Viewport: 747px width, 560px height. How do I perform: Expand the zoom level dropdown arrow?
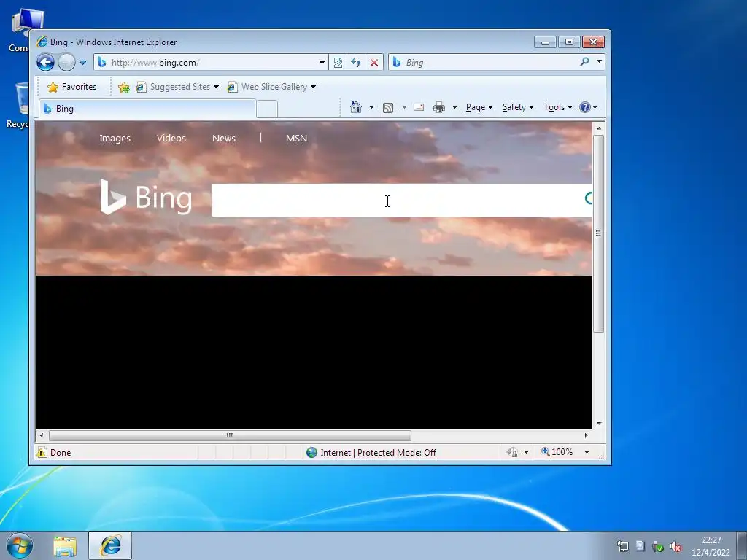point(587,452)
